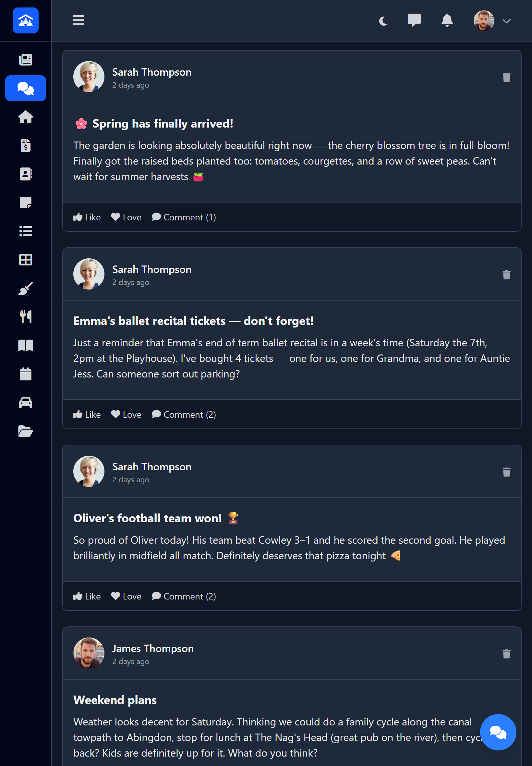Open the contacts address book

[x=26, y=173]
